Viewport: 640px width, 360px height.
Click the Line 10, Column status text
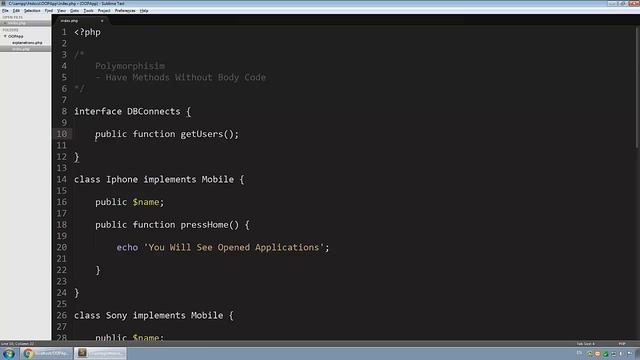pyautogui.click(x=18, y=344)
